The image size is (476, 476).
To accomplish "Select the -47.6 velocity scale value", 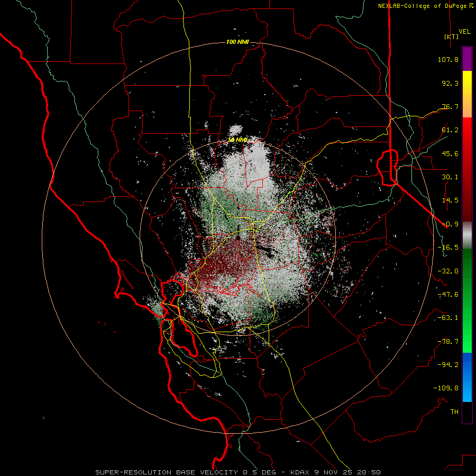I will tap(448, 295).
